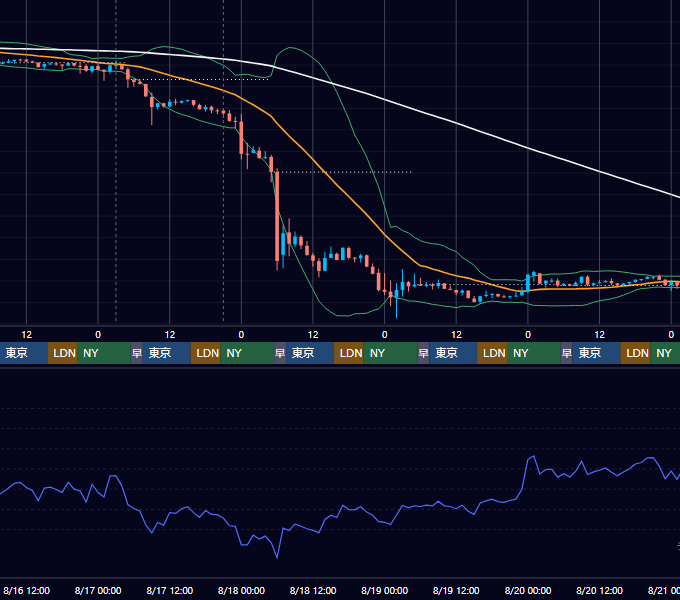Select the 東京 session block on 8/17

[x=167, y=353]
